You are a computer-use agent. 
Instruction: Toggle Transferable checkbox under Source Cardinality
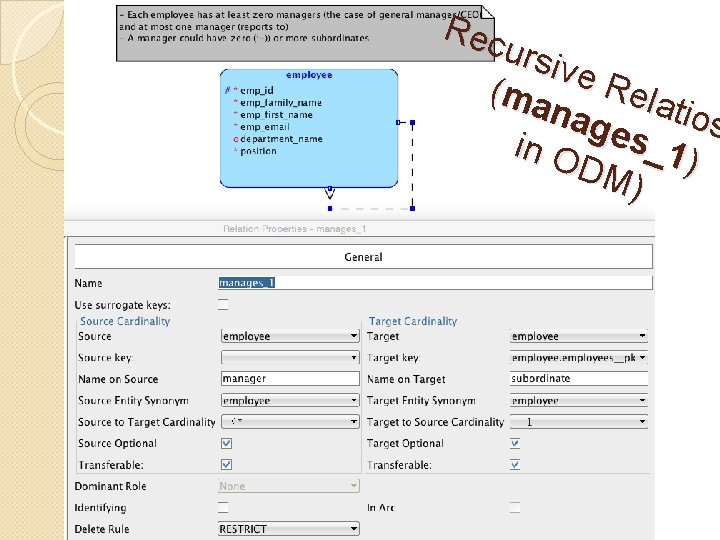pos(226,465)
